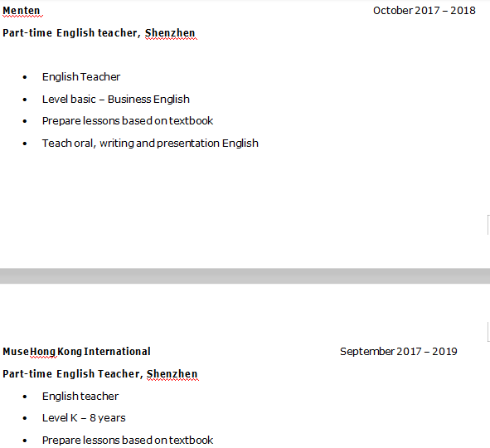This screenshot has width=490, height=448.
Task: Place cursor in September 2017 – 2019 date
Action: coord(399,352)
